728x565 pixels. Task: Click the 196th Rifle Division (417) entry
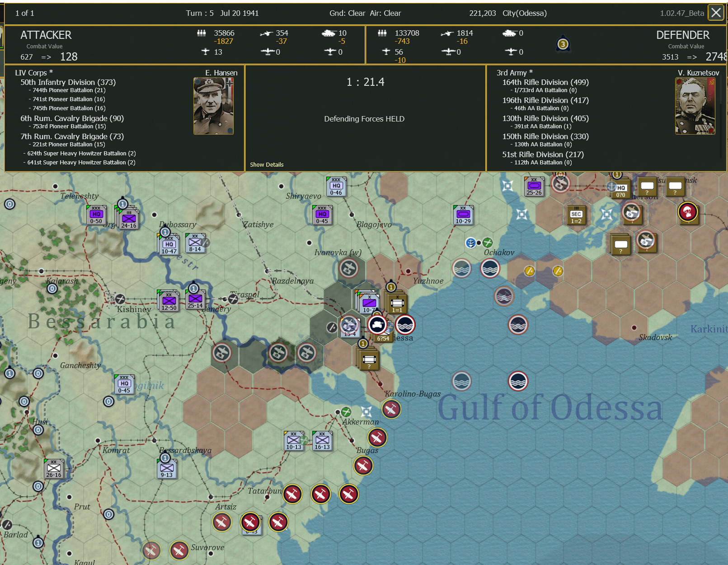[545, 100]
